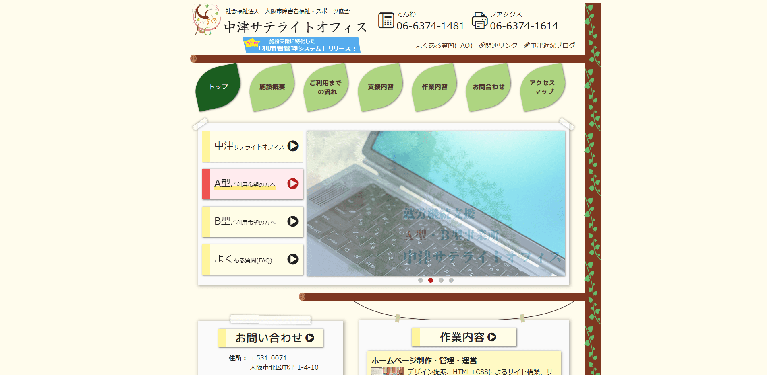The width and height of the screenshot is (767, 375).
Task: Click the laptop slideshow image
Action: pos(436,203)
